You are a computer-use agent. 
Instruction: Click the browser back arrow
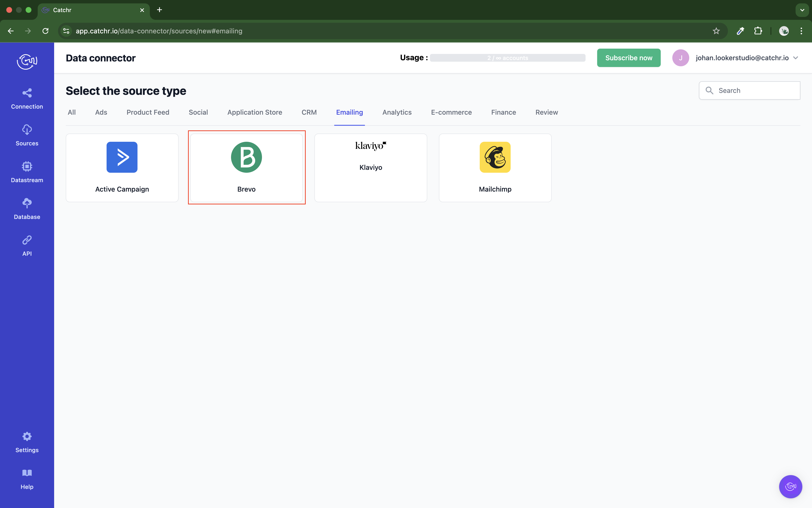pyautogui.click(x=11, y=31)
